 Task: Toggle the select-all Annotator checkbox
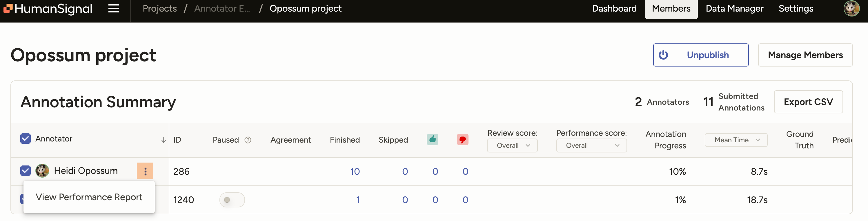click(x=26, y=139)
